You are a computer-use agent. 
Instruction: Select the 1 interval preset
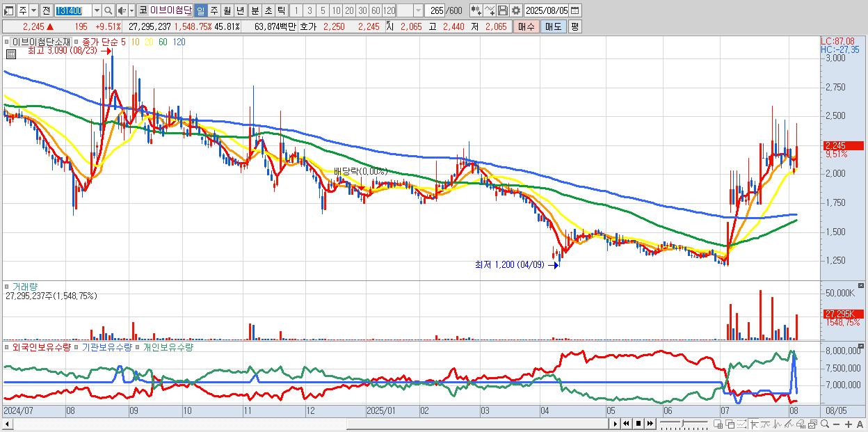pyautogui.click(x=296, y=11)
